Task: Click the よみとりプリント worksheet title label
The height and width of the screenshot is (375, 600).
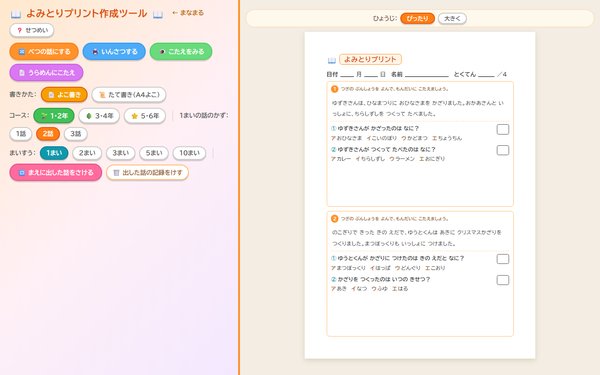Action: coord(370,59)
